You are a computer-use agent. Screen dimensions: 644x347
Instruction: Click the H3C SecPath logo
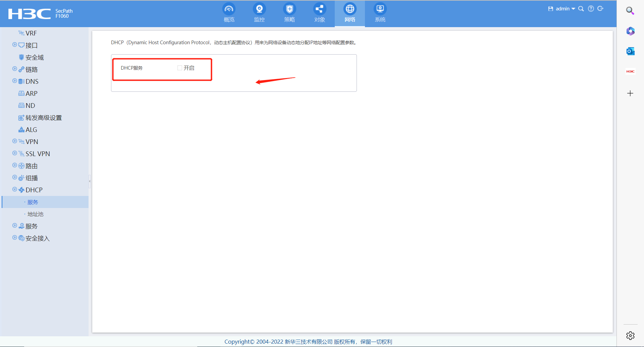(x=40, y=13)
